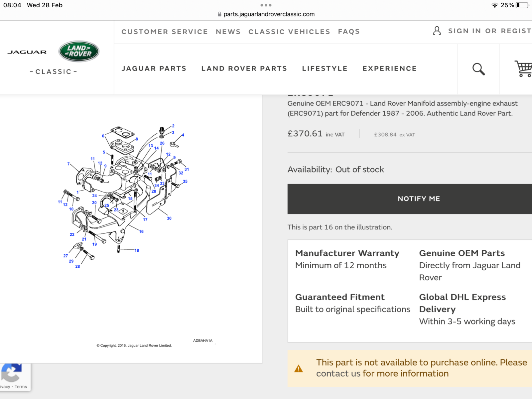Click 'This is part 16 on the illustration'

tap(340, 227)
